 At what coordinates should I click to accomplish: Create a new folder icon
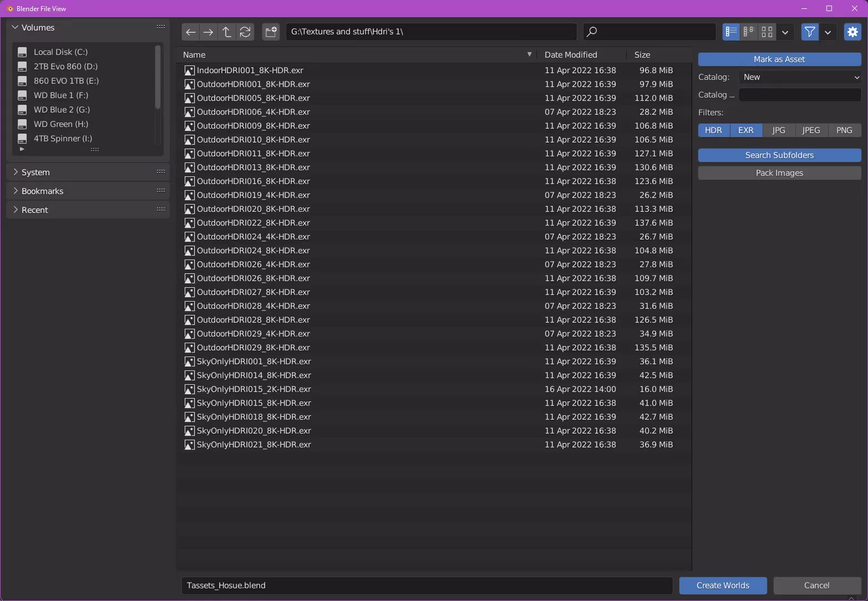click(x=271, y=32)
